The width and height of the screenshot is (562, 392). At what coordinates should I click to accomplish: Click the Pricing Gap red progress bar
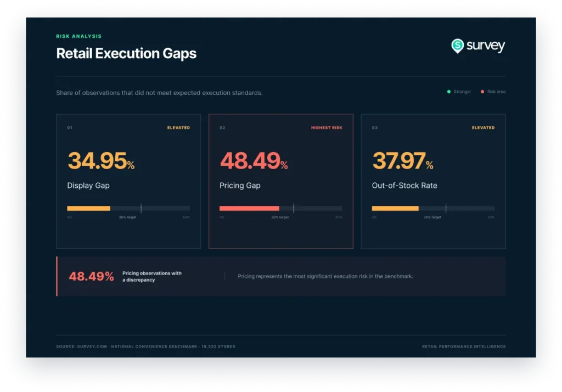point(249,209)
